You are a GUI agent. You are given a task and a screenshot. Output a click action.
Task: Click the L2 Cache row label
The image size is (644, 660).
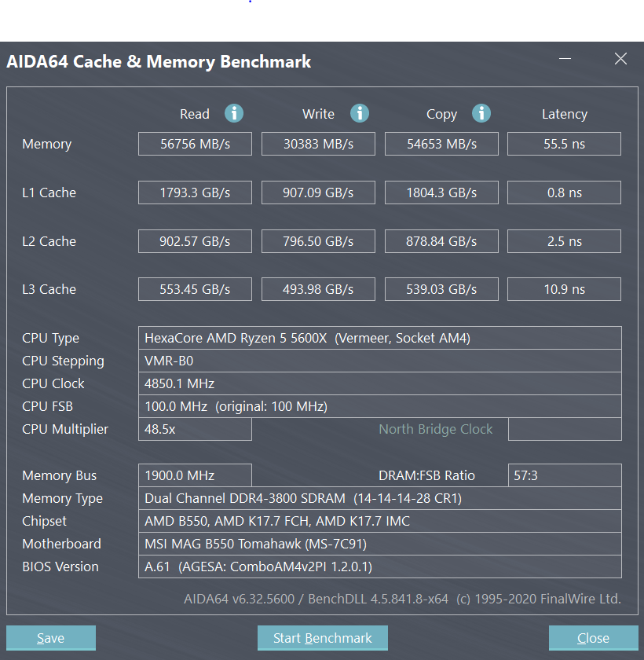[x=49, y=241]
